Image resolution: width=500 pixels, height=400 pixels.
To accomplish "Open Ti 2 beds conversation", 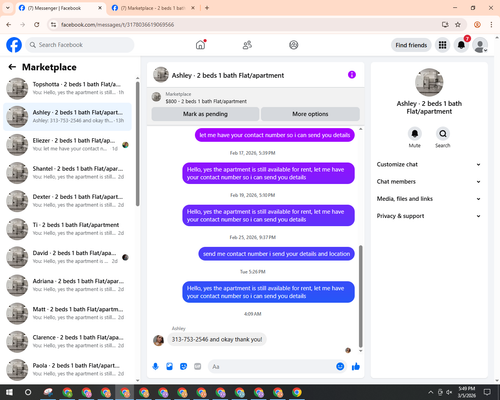I will (67, 229).
